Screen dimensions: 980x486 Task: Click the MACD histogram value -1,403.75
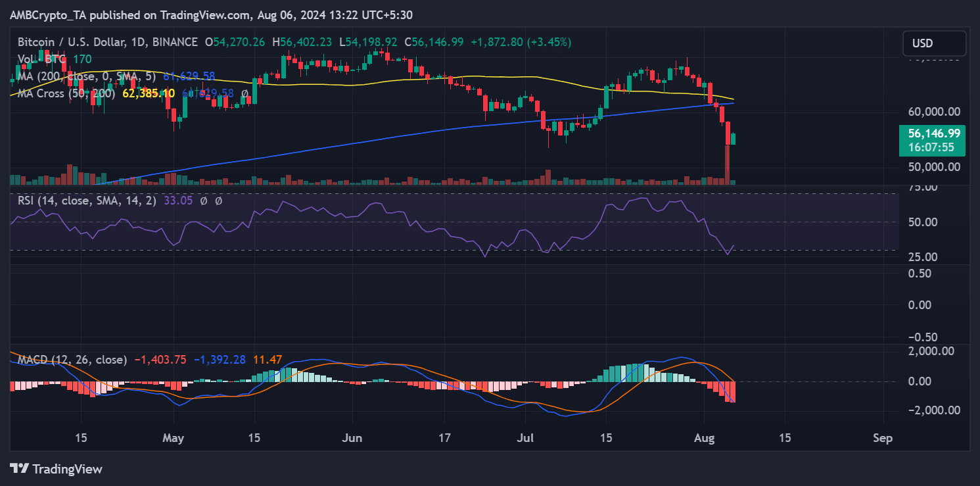(160, 360)
